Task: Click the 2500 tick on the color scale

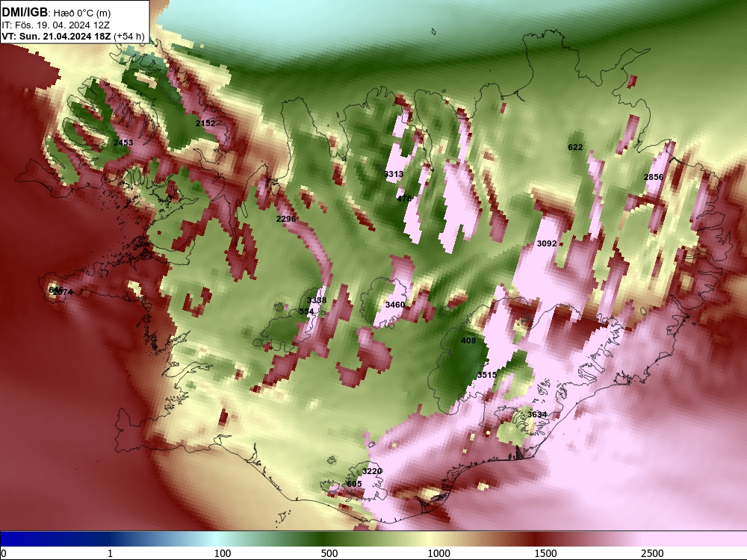Action: tap(652, 553)
